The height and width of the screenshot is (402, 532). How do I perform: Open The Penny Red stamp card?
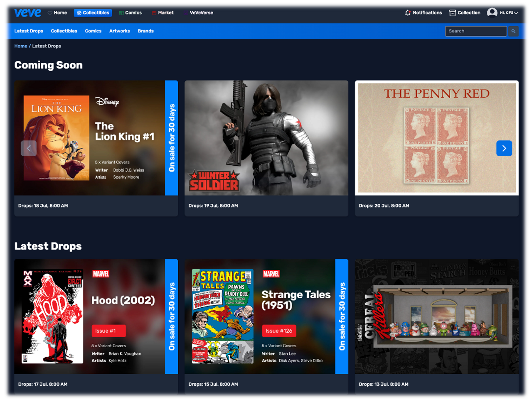[437, 148]
